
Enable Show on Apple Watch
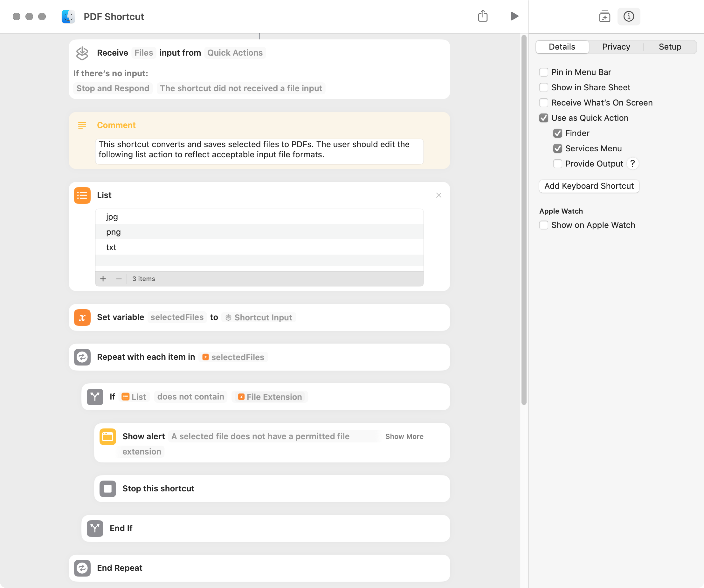(543, 225)
